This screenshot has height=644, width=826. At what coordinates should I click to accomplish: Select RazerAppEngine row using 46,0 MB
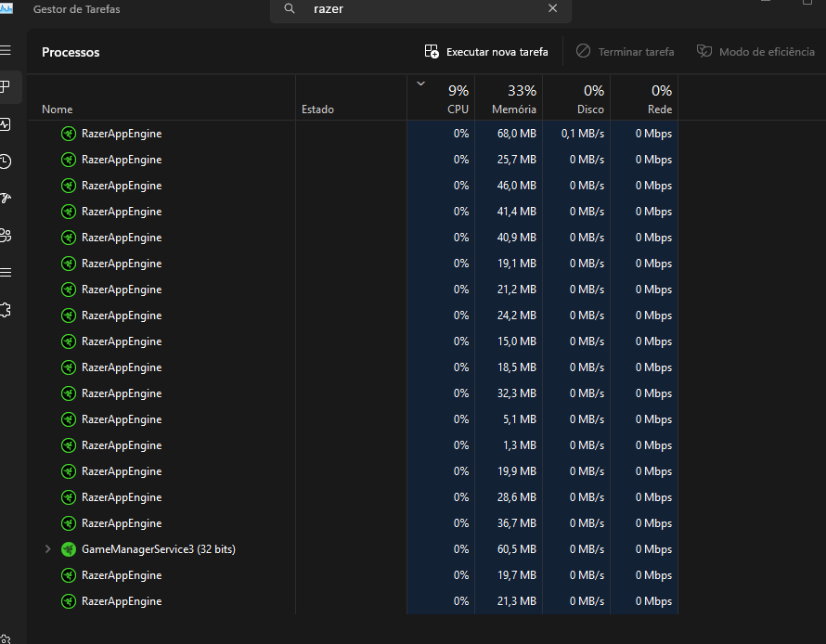352,186
